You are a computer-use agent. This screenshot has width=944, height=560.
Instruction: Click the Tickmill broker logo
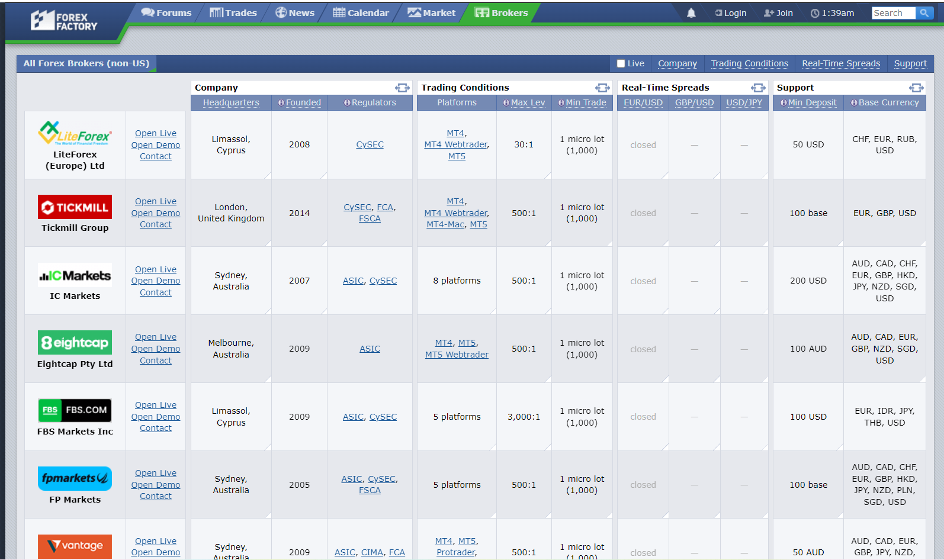(x=75, y=207)
